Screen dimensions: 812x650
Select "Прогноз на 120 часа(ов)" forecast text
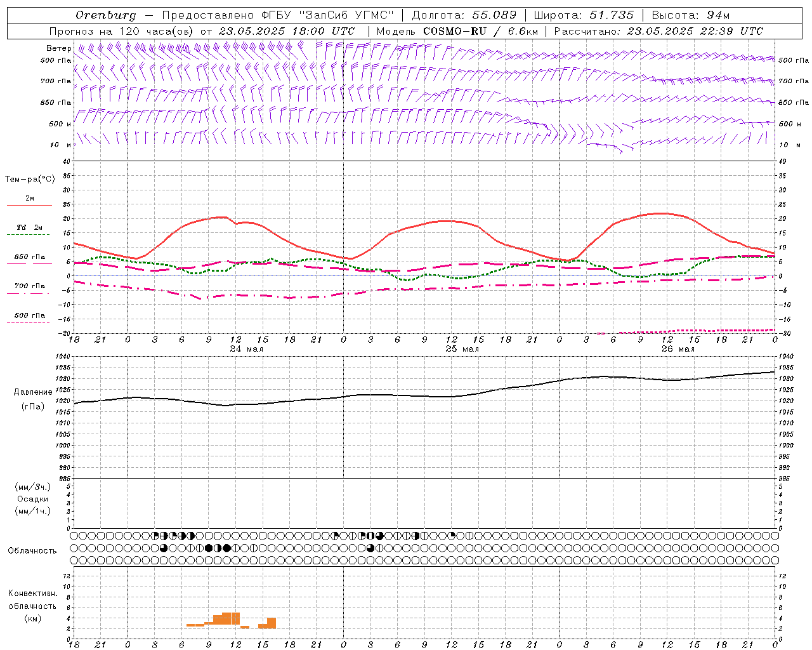(121, 31)
